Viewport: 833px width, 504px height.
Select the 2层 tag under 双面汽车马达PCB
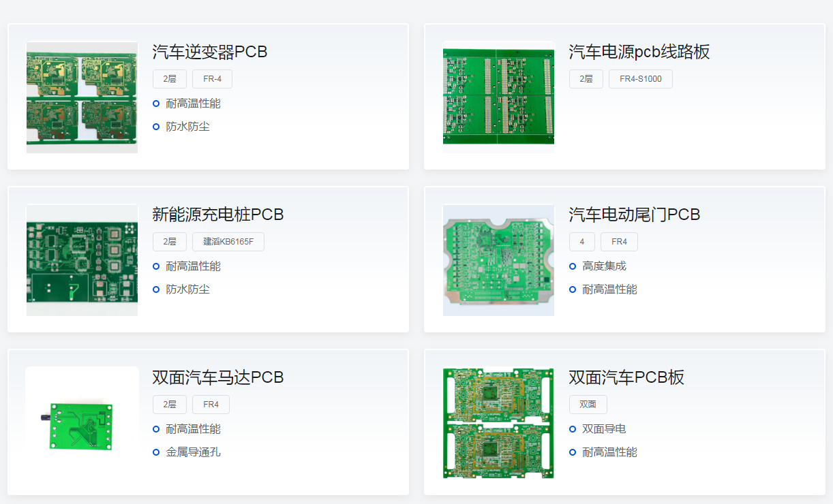(x=170, y=405)
